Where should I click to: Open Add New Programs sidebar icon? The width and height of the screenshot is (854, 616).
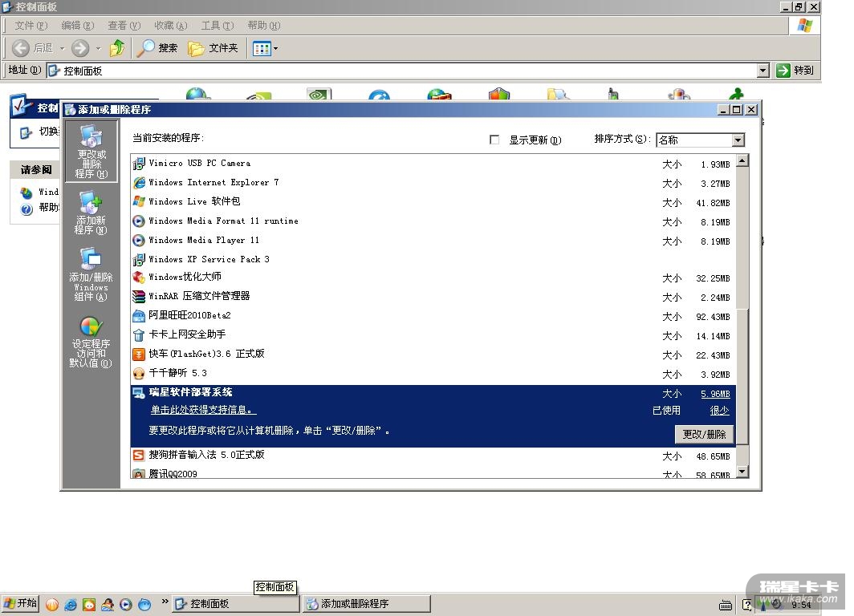tap(91, 213)
